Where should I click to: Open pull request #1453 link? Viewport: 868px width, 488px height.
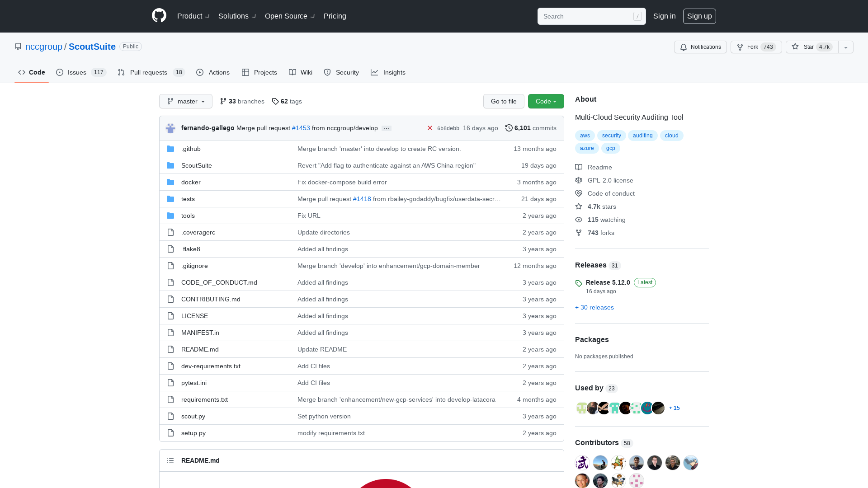point(301,128)
